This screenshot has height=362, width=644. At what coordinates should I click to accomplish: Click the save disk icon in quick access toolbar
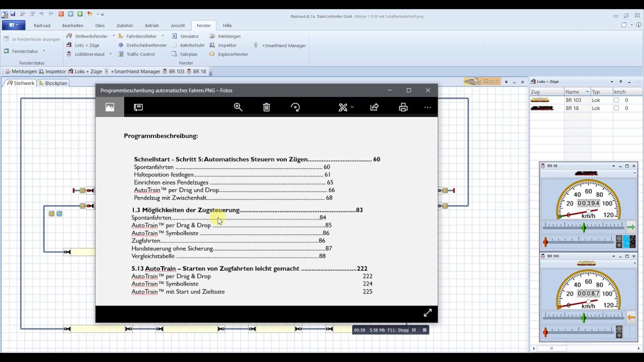tap(13, 14)
